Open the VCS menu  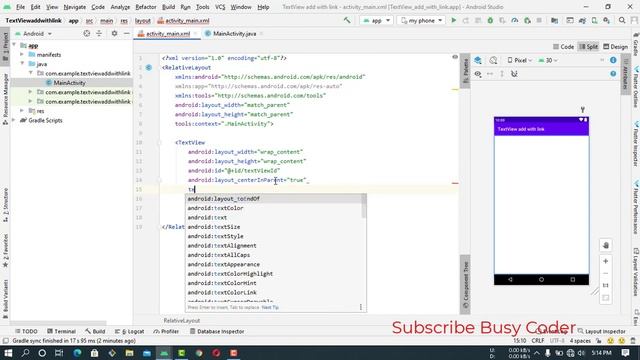point(220,7)
